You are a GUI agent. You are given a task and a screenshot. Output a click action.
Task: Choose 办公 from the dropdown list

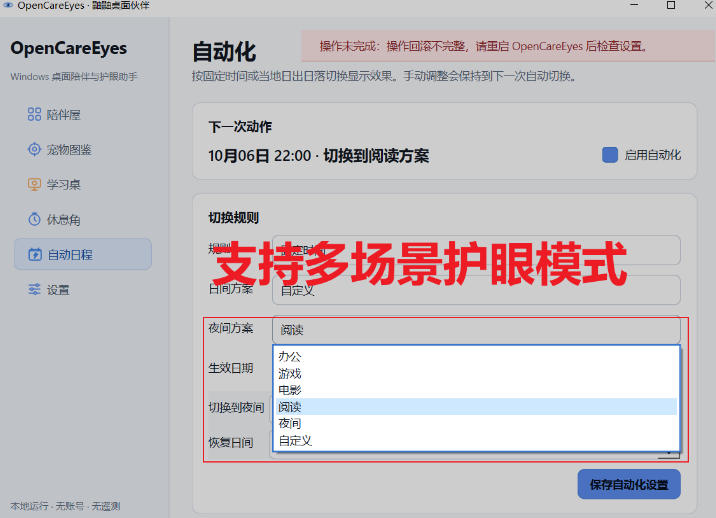[476, 356]
